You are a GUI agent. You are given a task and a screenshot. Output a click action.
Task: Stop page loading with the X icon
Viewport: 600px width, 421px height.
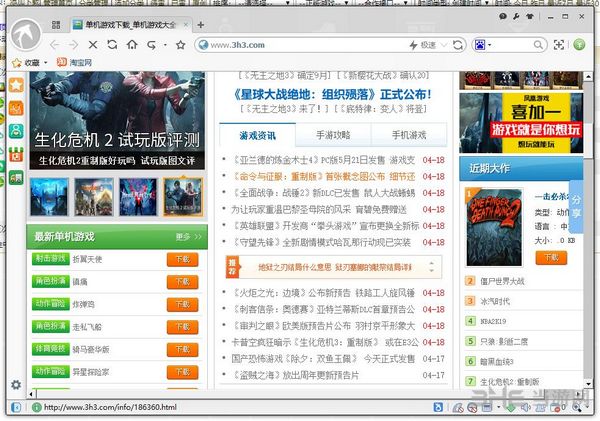(x=93, y=45)
